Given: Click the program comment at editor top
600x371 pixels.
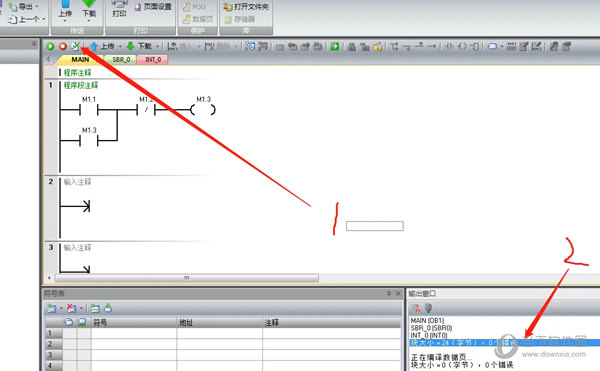Looking at the screenshot, I should [77, 73].
